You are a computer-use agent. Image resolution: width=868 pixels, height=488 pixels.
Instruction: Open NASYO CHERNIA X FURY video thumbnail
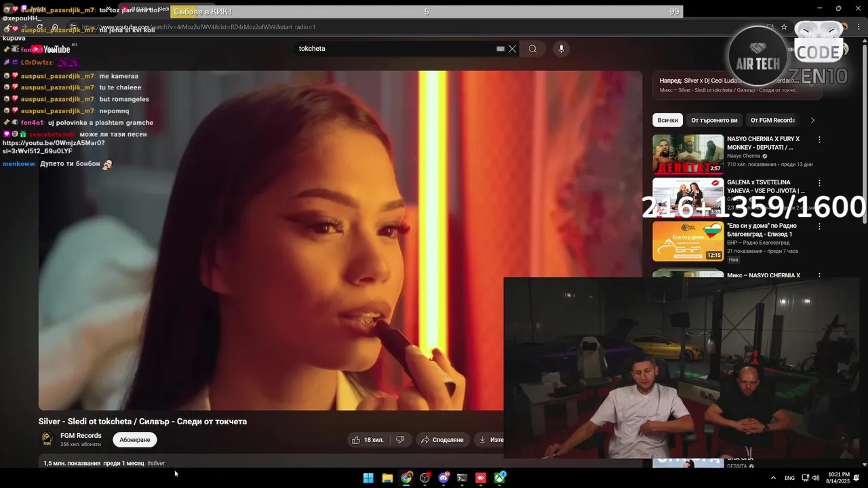688,155
